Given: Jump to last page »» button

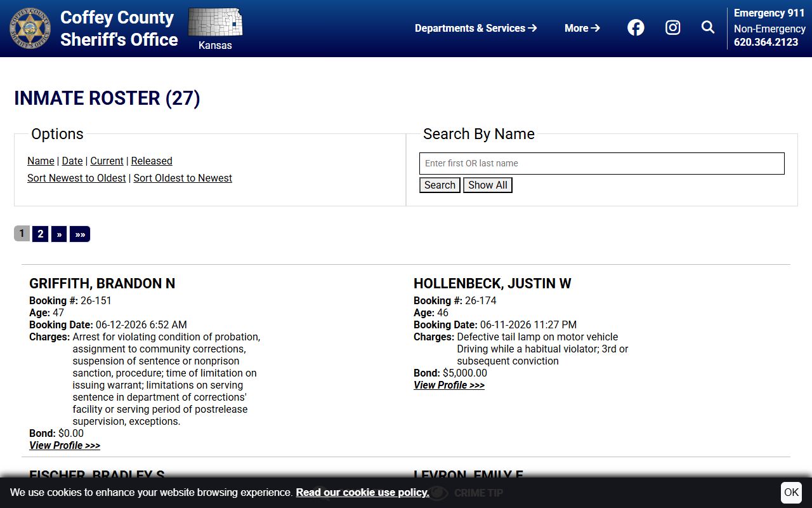Looking at the screenshot, I should 80,234.
